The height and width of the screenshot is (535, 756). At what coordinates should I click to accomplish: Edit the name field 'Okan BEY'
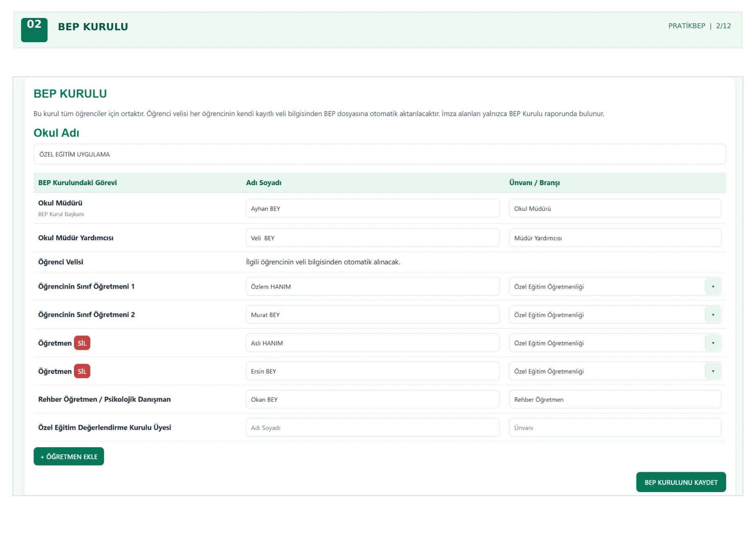click(x=372, y=399)
